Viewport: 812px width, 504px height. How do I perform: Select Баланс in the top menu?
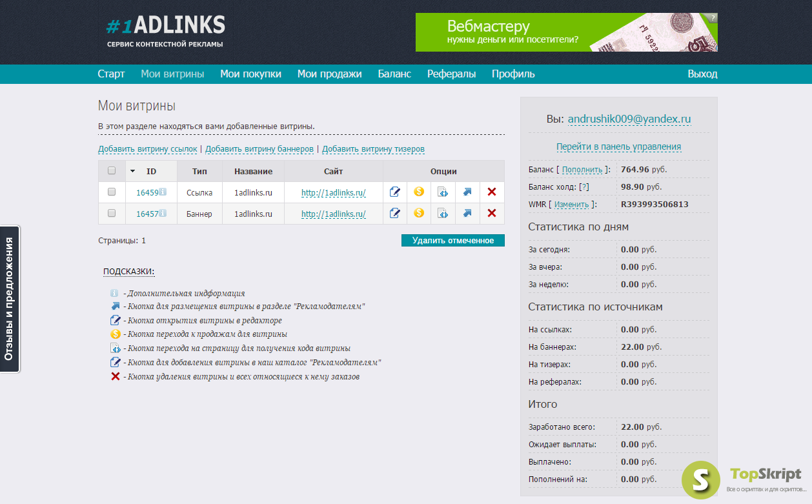point(394,74)
